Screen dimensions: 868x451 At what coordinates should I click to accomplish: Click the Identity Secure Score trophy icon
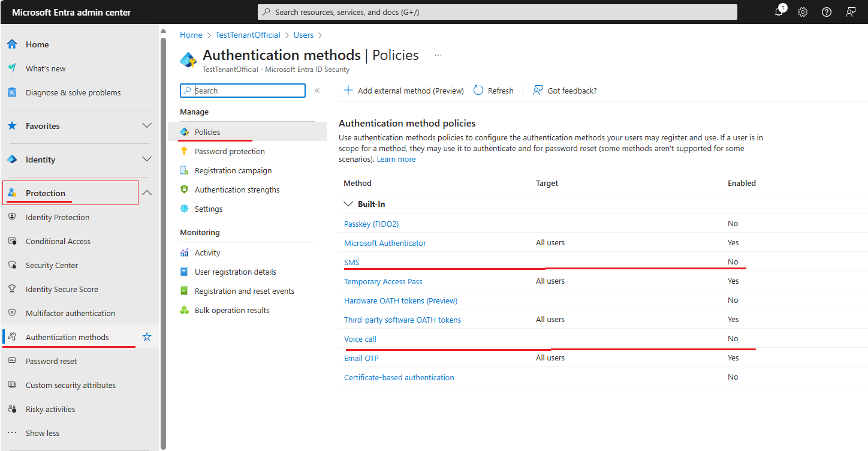click(12, 289)
